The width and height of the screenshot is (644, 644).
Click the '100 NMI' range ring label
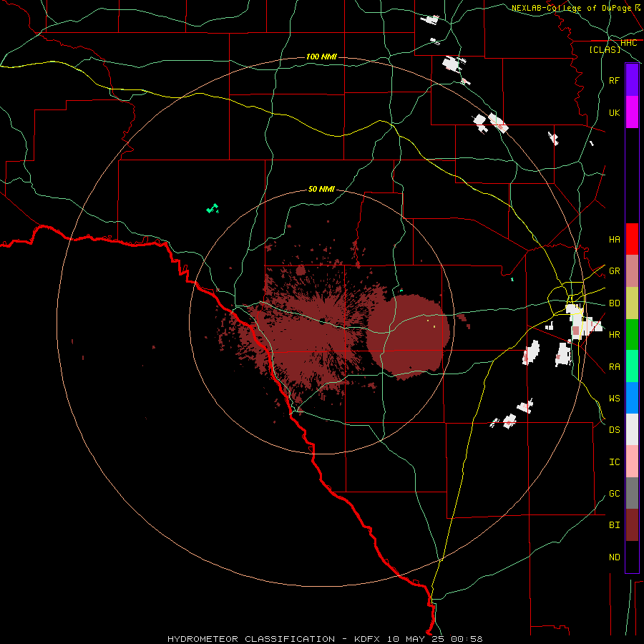tap(321, 57)
